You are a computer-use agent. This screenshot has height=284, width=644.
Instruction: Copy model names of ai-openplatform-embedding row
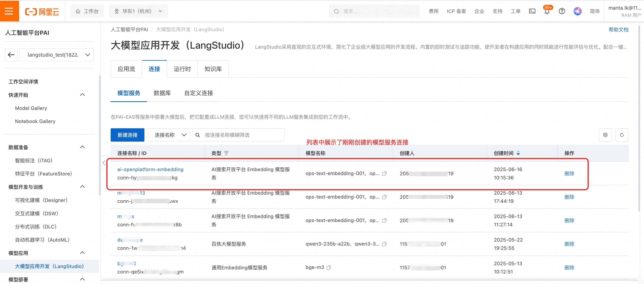(x=384, y=173)
